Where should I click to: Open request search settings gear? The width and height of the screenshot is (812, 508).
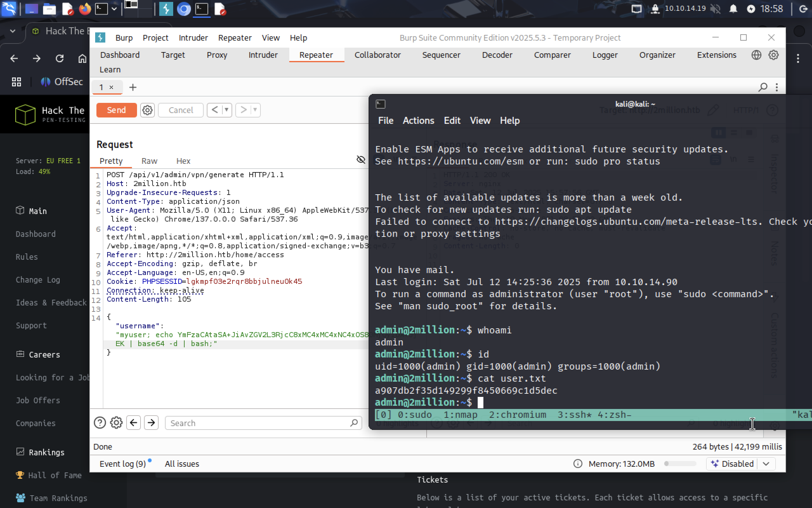(116, 423)
